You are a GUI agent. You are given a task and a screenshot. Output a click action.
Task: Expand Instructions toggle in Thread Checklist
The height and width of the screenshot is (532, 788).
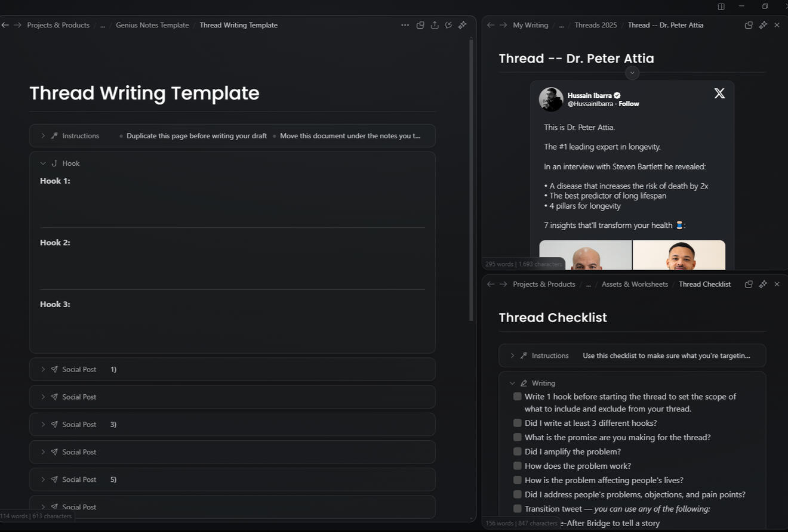pyautogui.click(x=512, y=355)
